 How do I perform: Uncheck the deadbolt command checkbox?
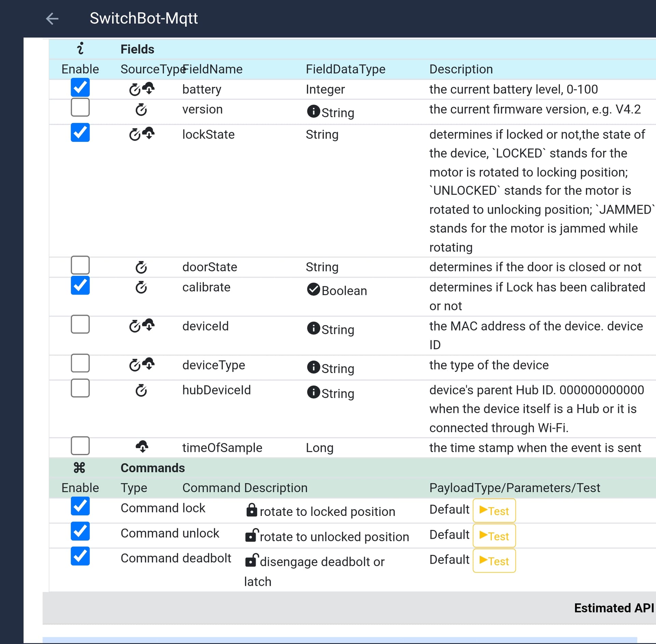(80, 556)
